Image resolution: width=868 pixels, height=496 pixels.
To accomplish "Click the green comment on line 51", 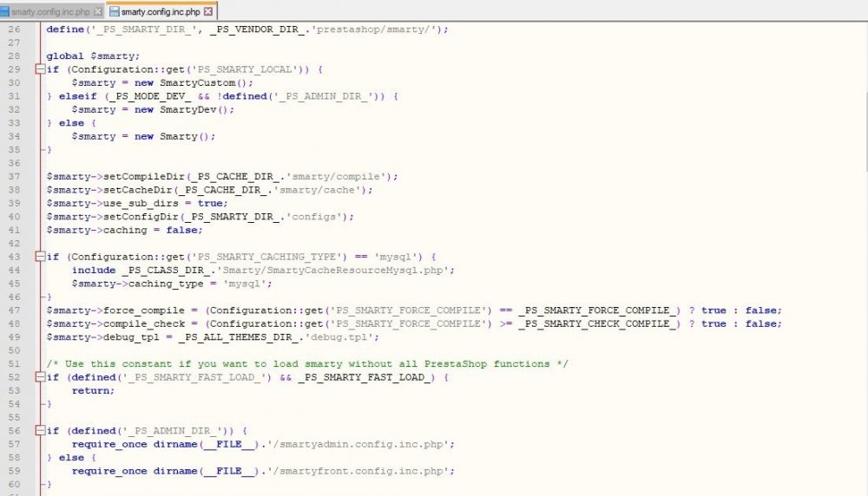I will click(307, 364).
